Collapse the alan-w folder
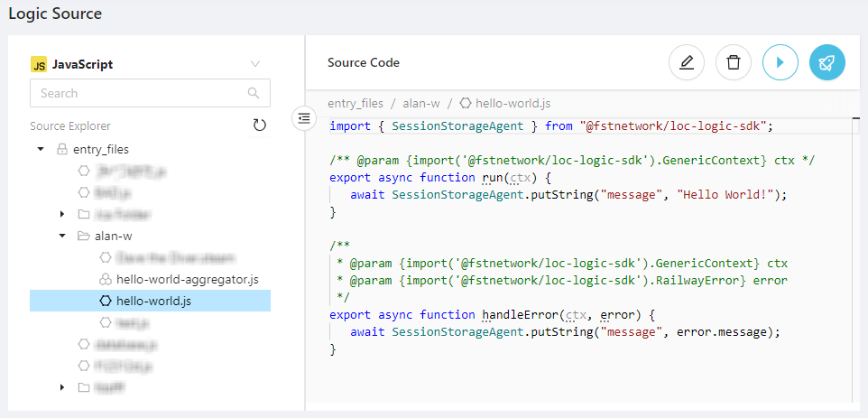Screen dimensions: 868x418 coord(62,236)
